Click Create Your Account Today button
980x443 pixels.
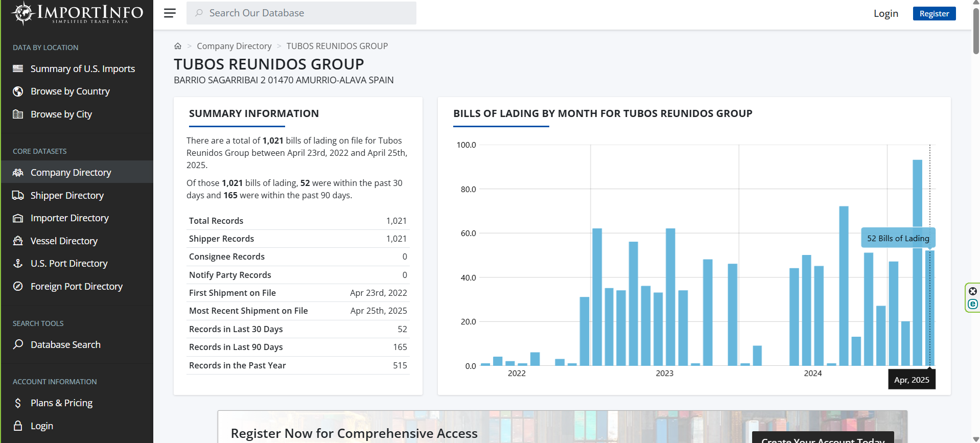tap(823, 438)
